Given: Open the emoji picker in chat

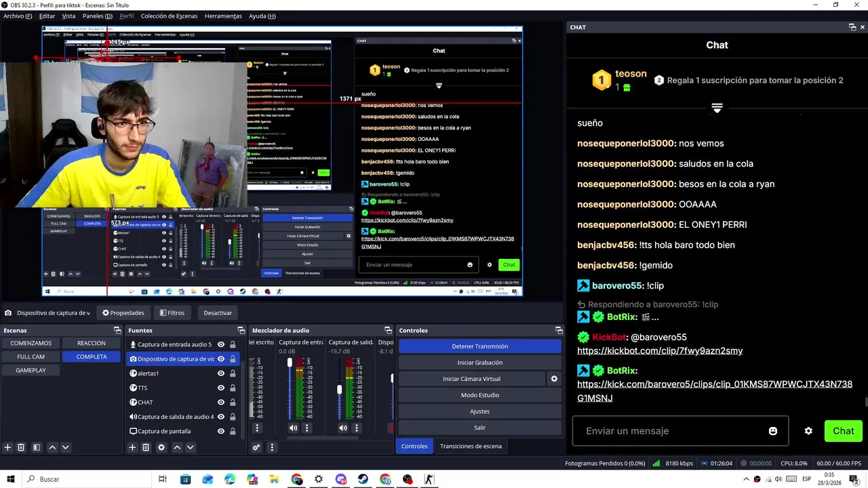Looking at the screenshot, I should coord(773,431).
